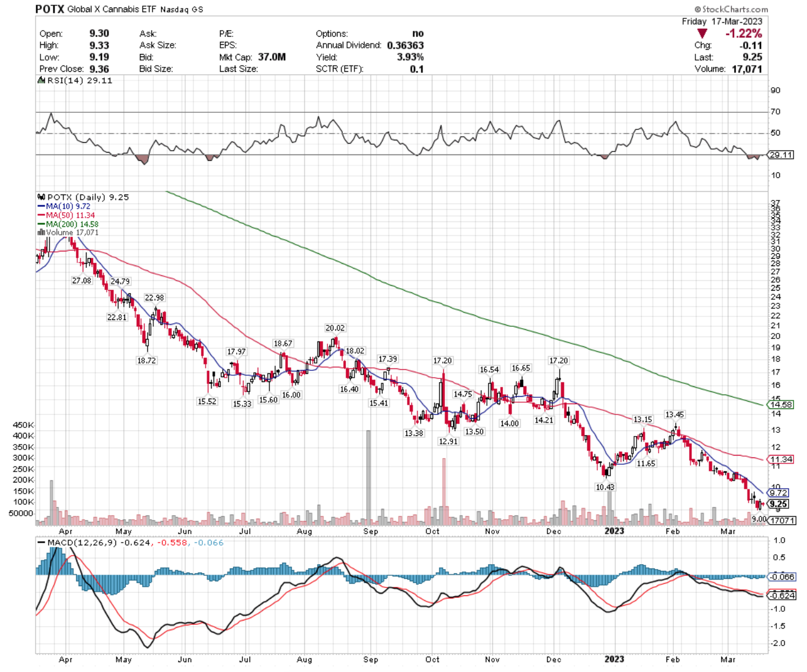Click the 12.91 October low label
Image resolution: width=807 pixels, height=672 pixels.
pos(448,441)
